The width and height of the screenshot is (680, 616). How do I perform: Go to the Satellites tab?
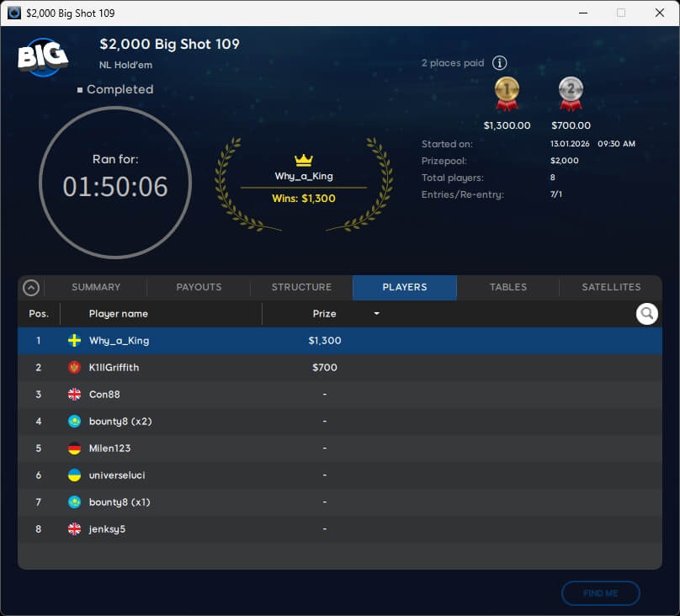[x=611, y=288]
